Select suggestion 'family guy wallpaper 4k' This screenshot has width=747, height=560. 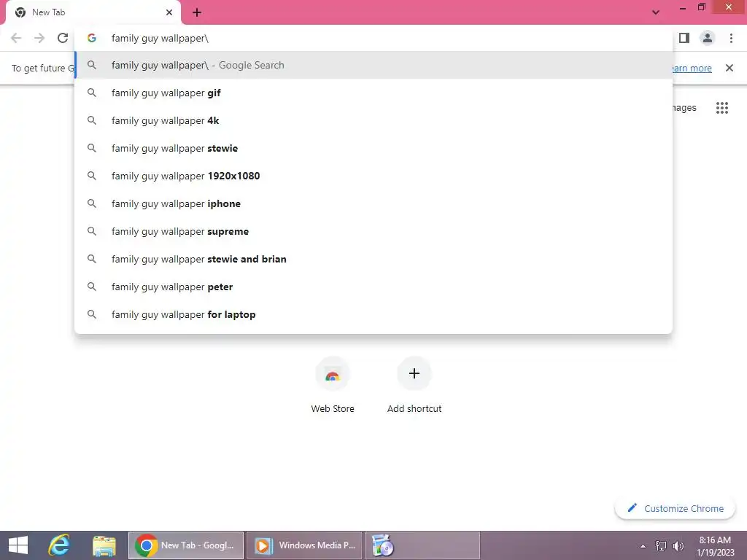tap(373, 120)
